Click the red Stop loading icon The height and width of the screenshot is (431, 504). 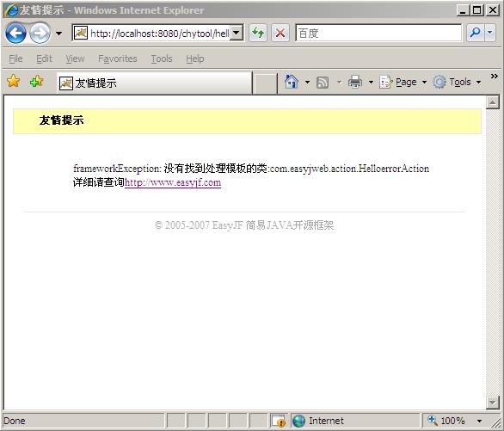pos(280,33)
